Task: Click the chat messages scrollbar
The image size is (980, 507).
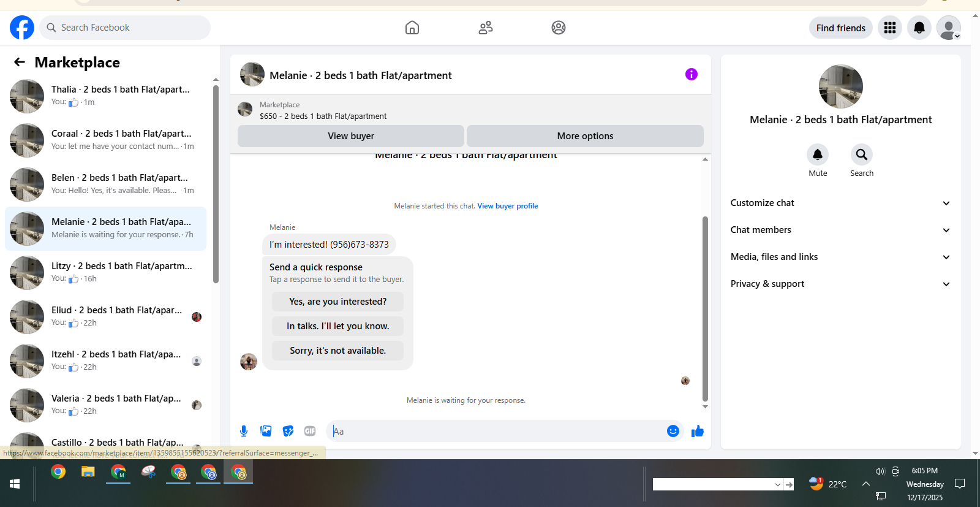Action: click(x=705, y=308)
